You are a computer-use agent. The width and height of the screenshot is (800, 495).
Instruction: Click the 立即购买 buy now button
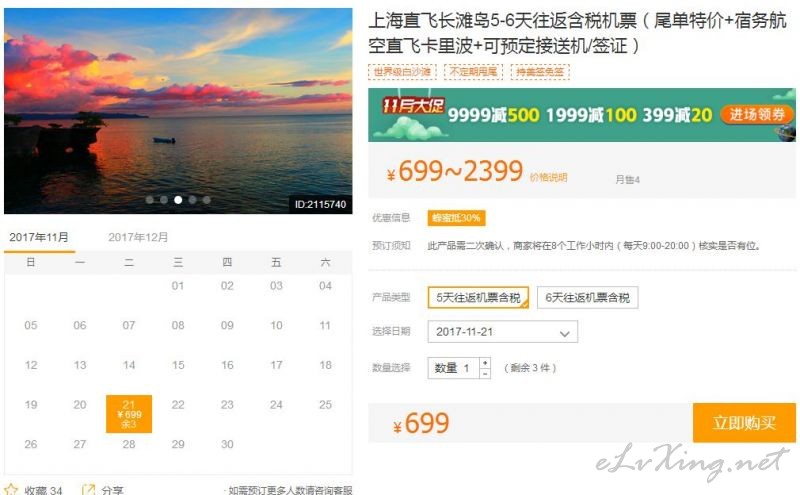click(744, 423)
